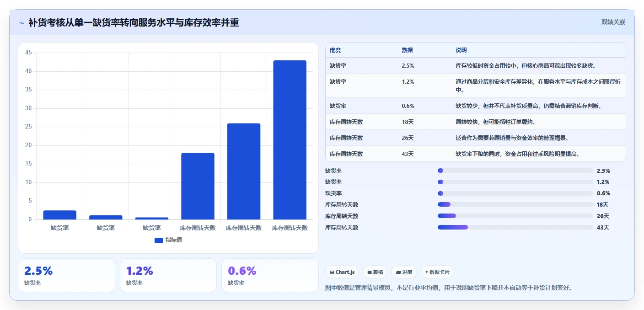Click the lightning icon before the title
This screenshot has height=310, width=644.
[x=21, y=23]
